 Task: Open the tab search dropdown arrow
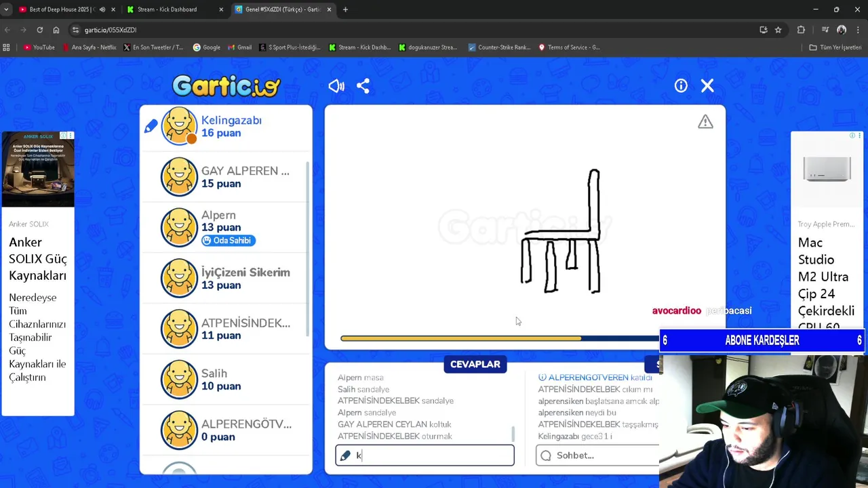6,9
